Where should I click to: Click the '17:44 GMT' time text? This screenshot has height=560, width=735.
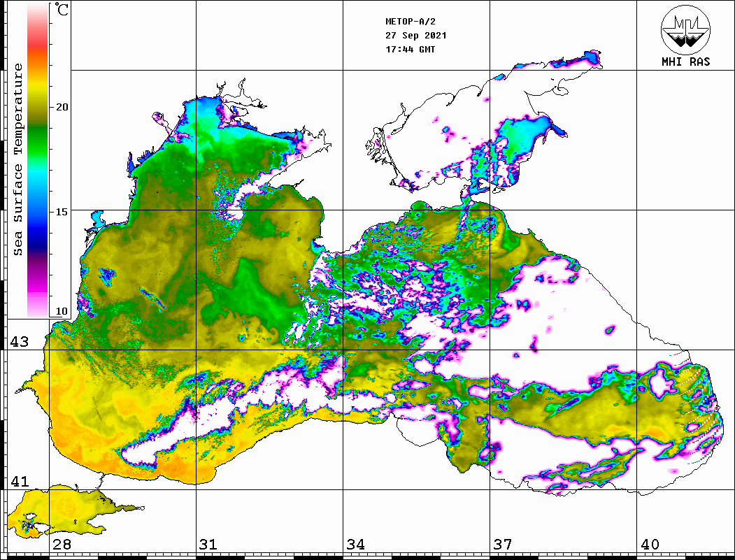coord(411,49)
